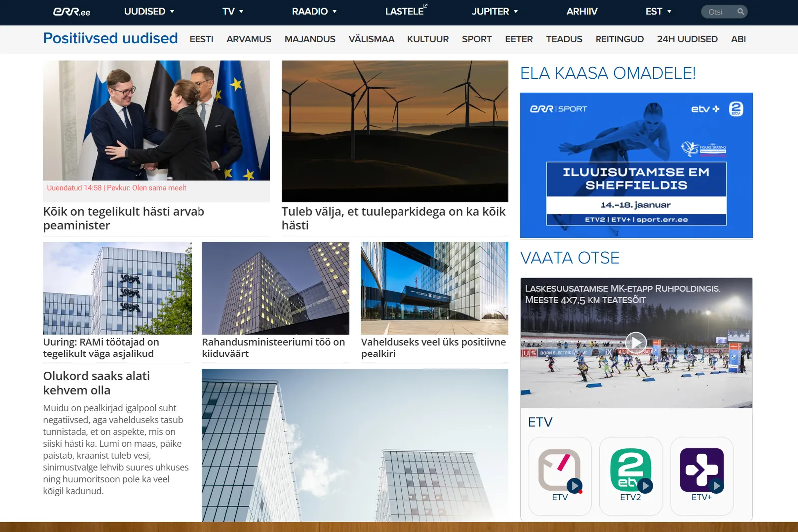This screenshot has height=532, width=798.
Task: Expand the JUPITER dropdown menu
Action: 495,11
